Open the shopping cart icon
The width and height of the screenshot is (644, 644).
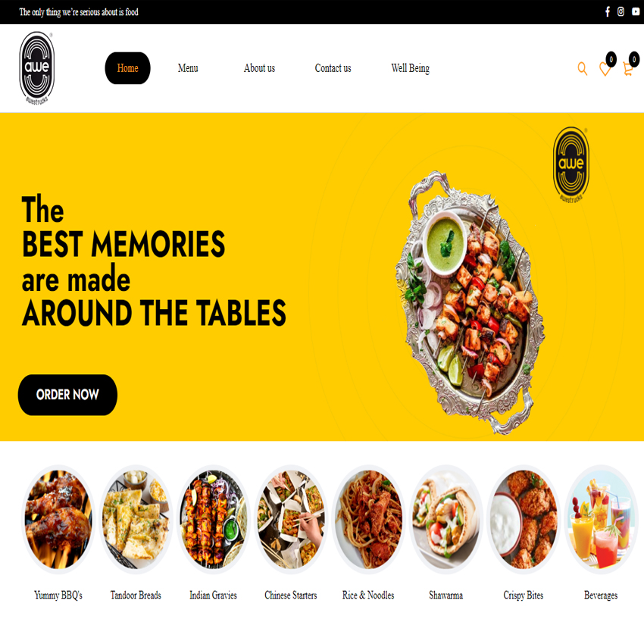click(627, 68)
